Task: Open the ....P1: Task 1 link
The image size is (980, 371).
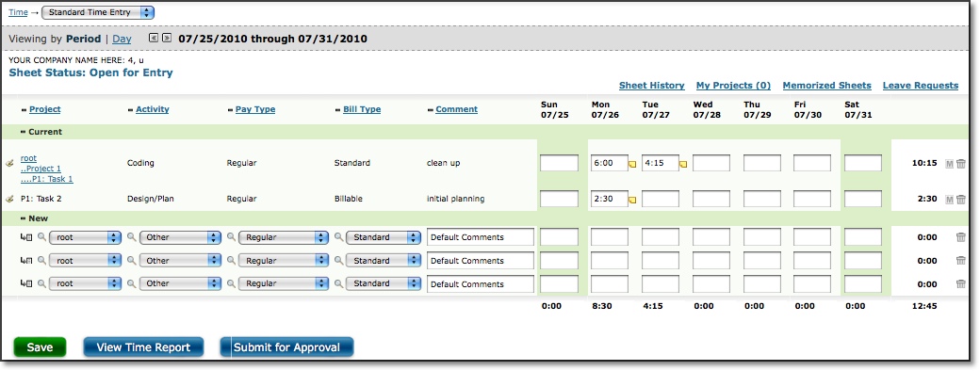Action: pyautogui.click(x=47, y=179)
